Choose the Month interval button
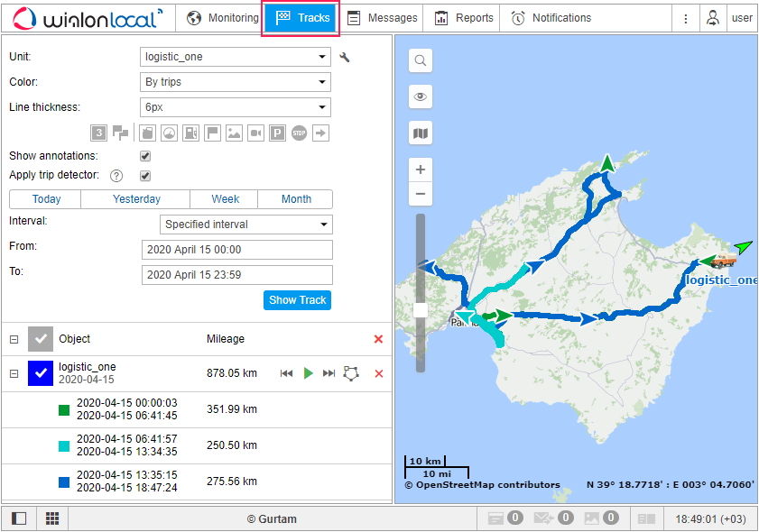 point(295,199)
